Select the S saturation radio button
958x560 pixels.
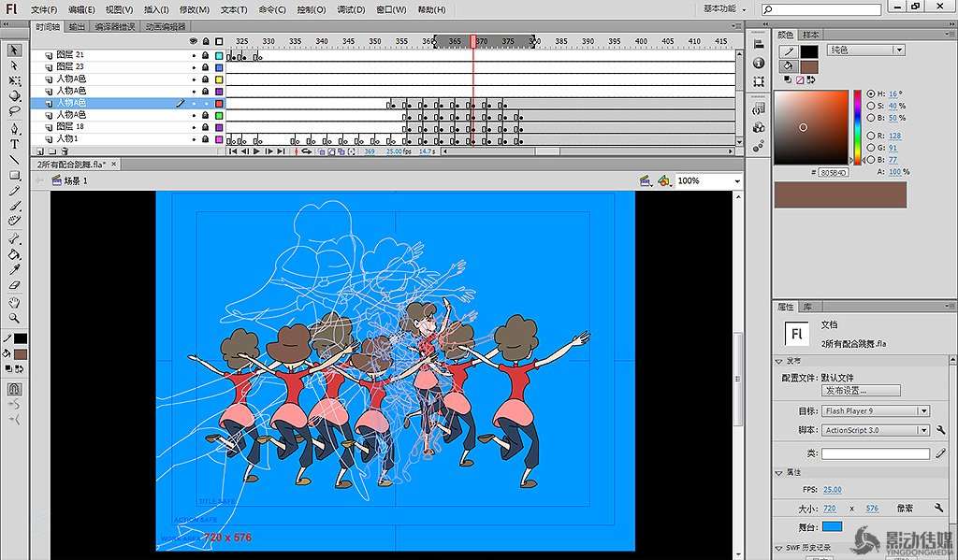pos(871,106)
